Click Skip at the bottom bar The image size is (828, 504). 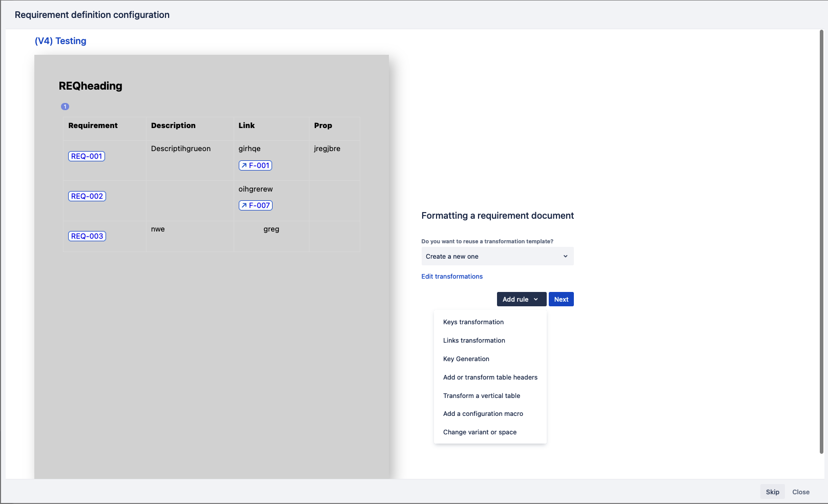(x=772, y=492)
